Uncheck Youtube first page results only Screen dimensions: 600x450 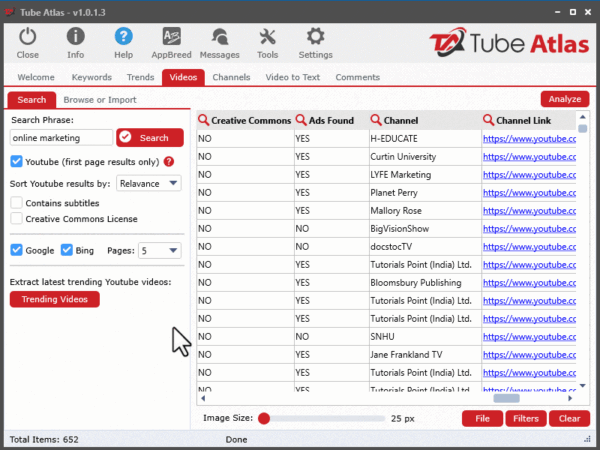point(16,161)
